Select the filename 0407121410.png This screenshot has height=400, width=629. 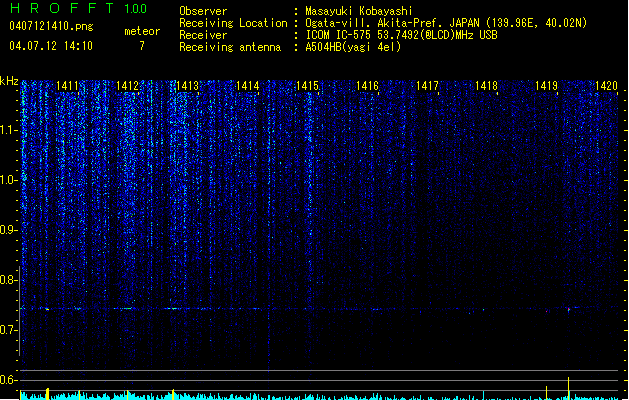(x=51, y=26)
